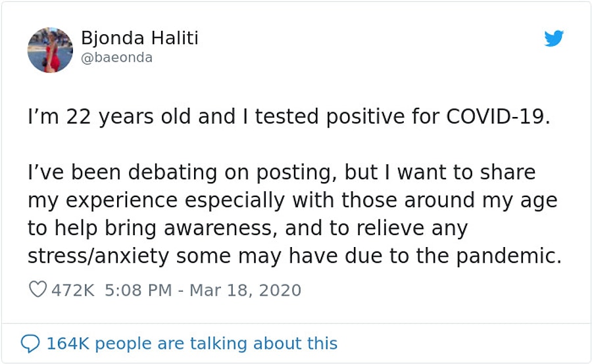Click the Mar 18, 2020 date
Screen dimensions: 592x364
(245, 290)
